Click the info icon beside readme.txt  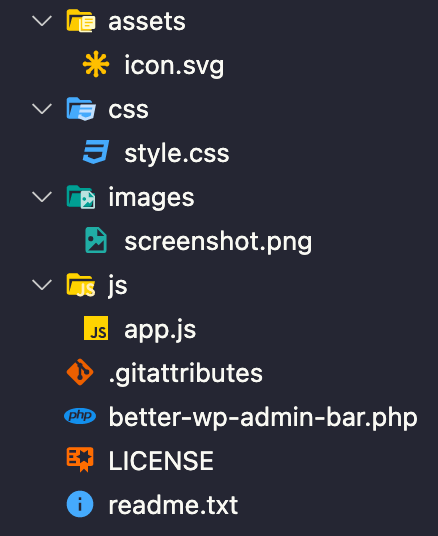coord(80,504)
